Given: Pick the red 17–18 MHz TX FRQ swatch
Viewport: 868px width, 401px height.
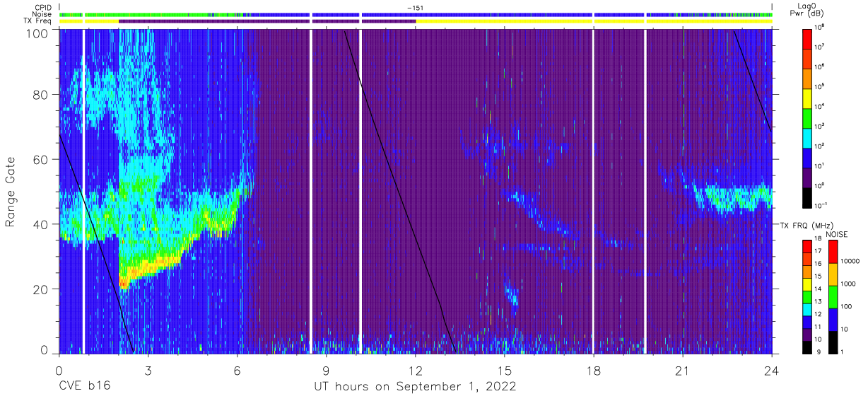Looking at the screenshot, I should 806,247.
